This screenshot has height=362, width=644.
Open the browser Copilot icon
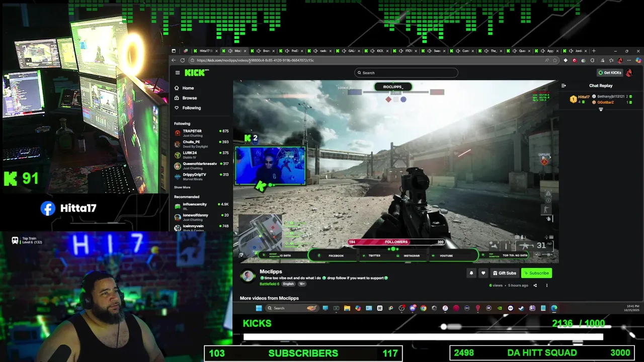tap(638, 60)
